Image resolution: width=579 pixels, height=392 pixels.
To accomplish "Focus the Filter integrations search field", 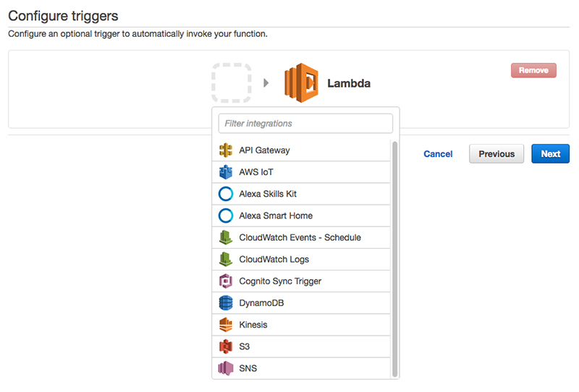I will point(305,124).
